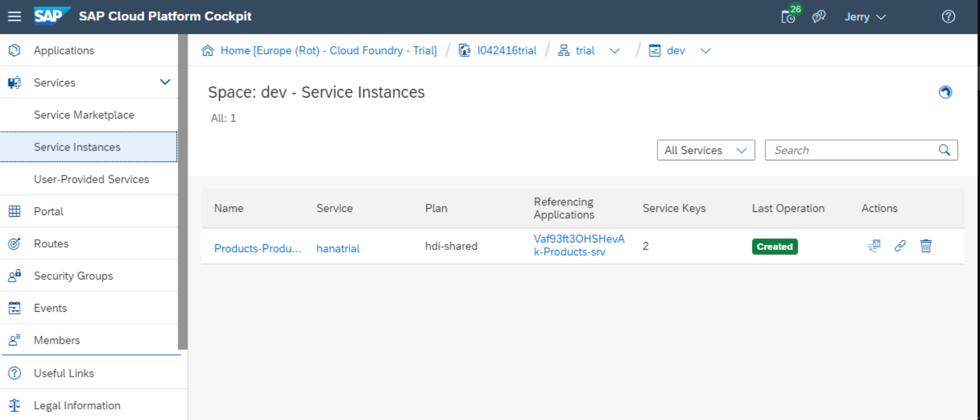Open notifications with 26 badge
This screenshot has width=980, height=420.
790,15
